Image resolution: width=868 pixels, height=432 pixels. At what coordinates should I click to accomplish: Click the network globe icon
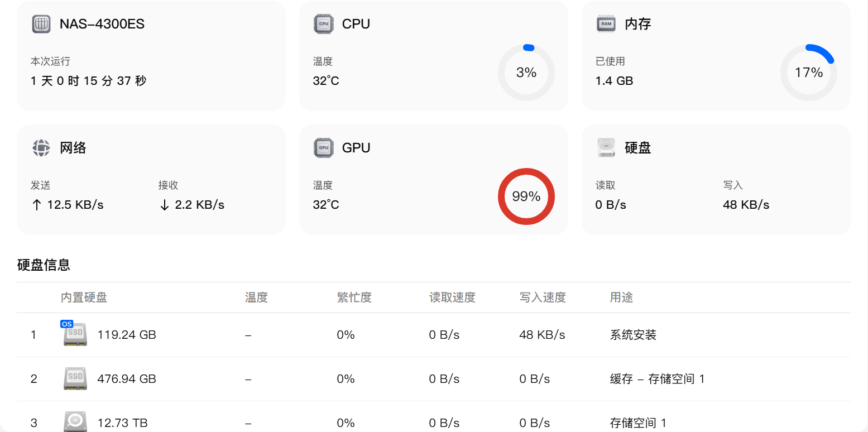click(x=41, y=148)
